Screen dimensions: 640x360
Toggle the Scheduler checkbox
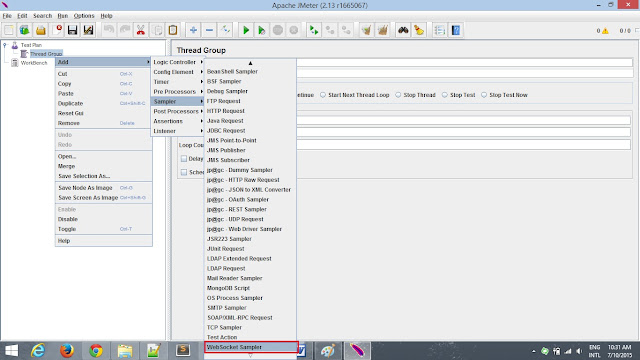[x=184, y=172]
